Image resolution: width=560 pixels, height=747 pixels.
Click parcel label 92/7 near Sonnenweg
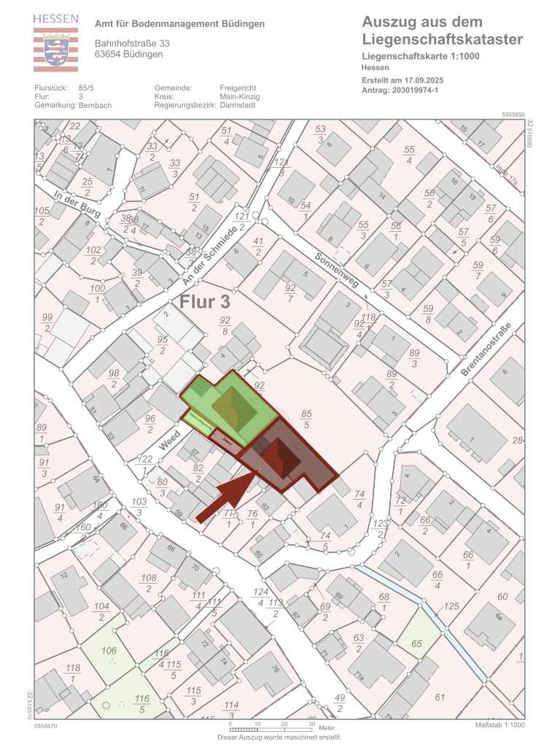click(x=290, y=293)
